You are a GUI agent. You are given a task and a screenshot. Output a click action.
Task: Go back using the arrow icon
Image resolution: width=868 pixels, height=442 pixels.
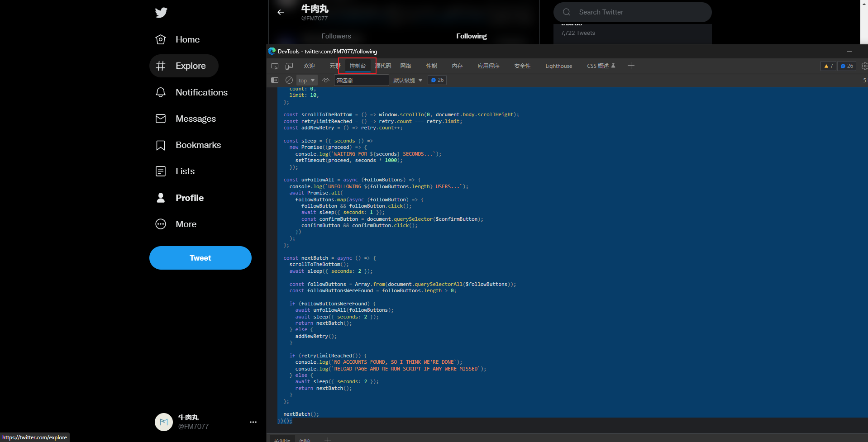pos(281,12)
